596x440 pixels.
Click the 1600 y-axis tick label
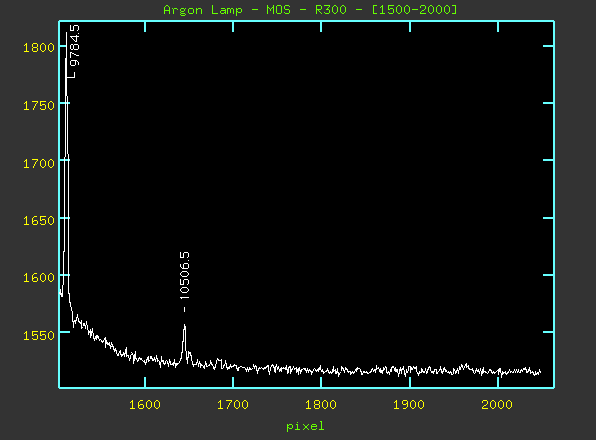39,278
